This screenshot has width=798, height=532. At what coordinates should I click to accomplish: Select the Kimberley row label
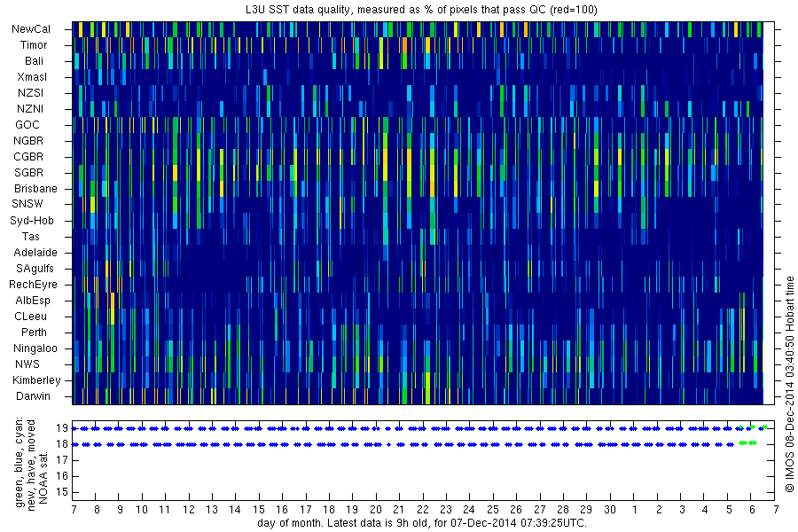pos(36,380)
